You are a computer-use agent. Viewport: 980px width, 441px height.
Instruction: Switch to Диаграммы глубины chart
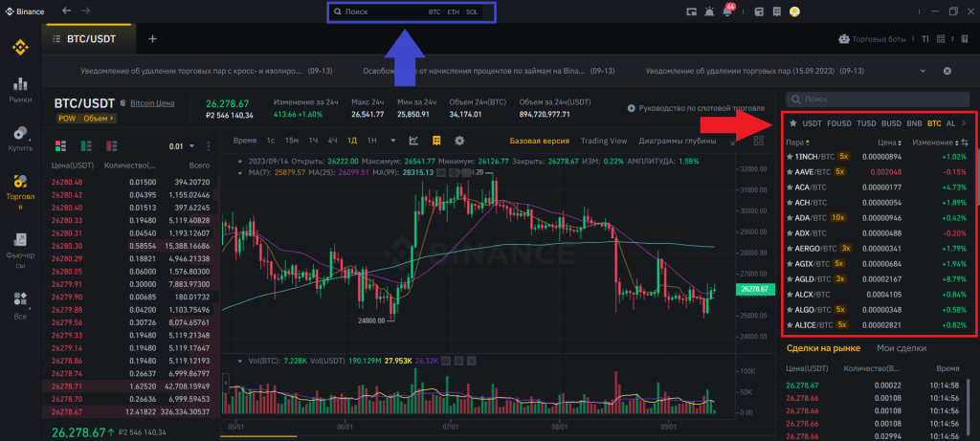click(677, 141)
